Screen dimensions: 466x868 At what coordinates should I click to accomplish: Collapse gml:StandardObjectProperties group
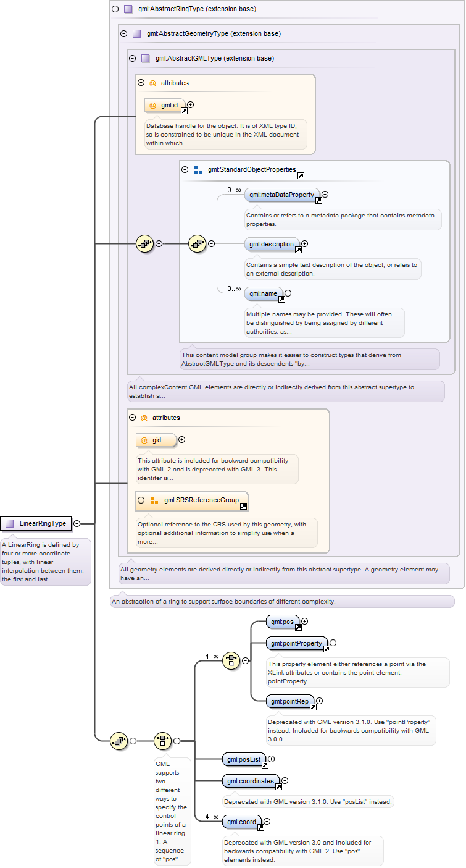point(185,169)
